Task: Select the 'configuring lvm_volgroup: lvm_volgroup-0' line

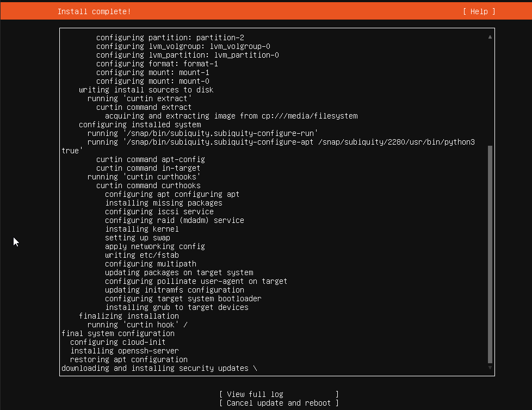Action: click(x=183, y=46)
